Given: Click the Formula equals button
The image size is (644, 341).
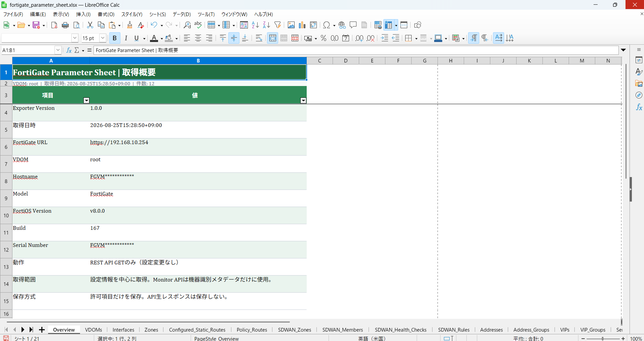Looking at the screenshot, I should (89, 50).
